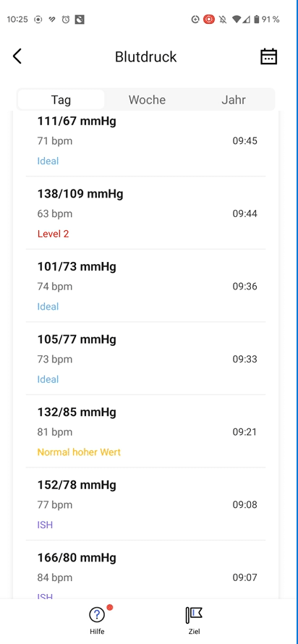The height and width of the screenshot is (644, 298).
Task: Switch to the Jahr tab
Action: tap(233, 100)
